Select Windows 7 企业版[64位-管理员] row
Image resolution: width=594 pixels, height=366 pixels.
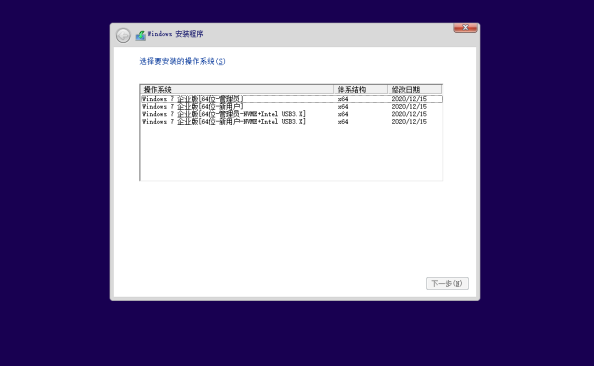291,99
